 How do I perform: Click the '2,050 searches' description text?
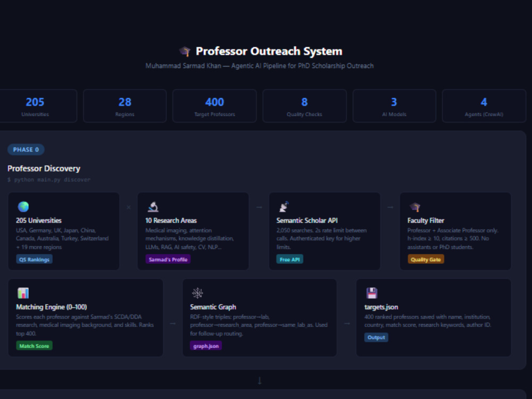click(322, 238)
